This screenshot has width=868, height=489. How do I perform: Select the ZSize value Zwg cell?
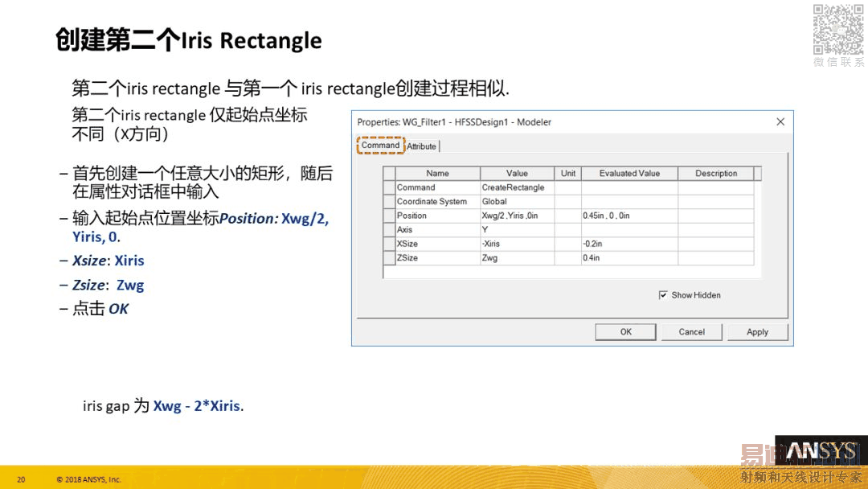[x=517, y=257]
